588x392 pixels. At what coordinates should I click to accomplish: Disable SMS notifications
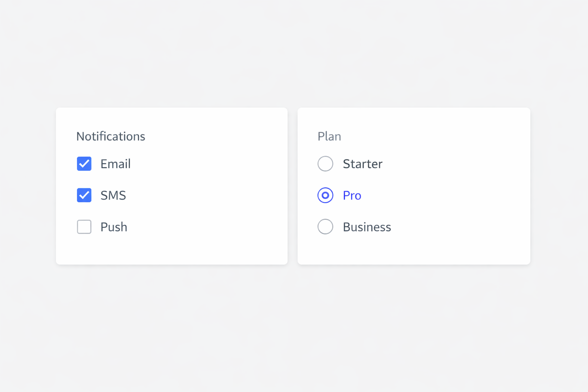point(84,195)
